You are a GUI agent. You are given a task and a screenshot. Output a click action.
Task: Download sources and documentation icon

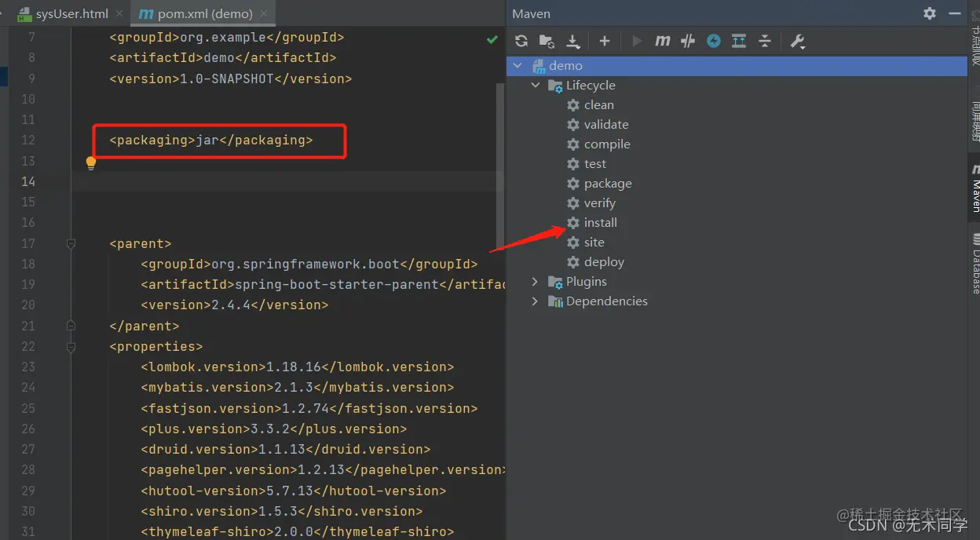click(x=573, y=41)
